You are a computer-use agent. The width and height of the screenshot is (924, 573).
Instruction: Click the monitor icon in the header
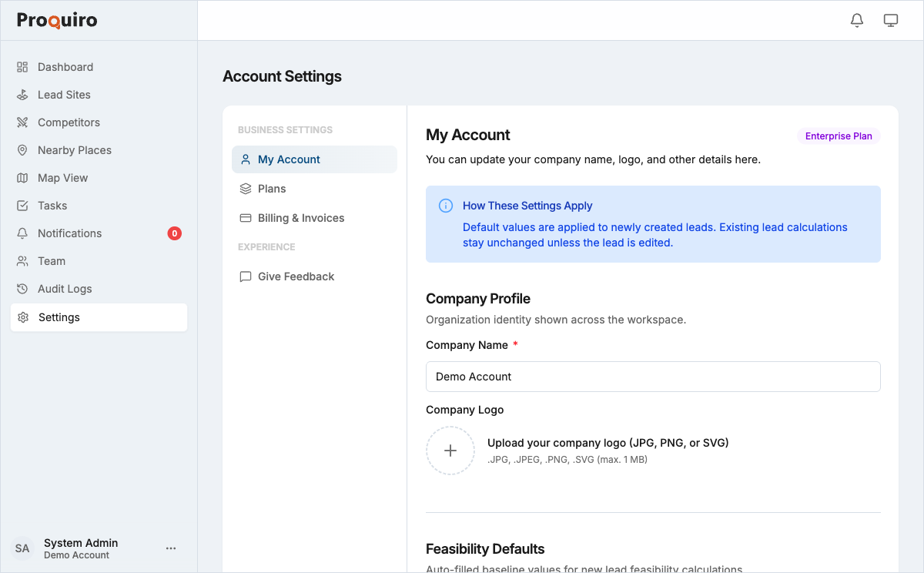(x=891, y=20)
